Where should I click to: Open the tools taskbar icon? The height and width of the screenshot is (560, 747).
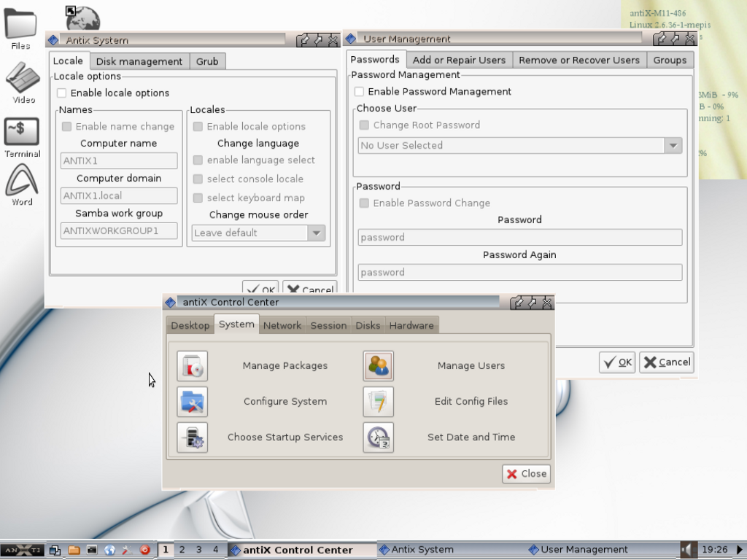127,550
